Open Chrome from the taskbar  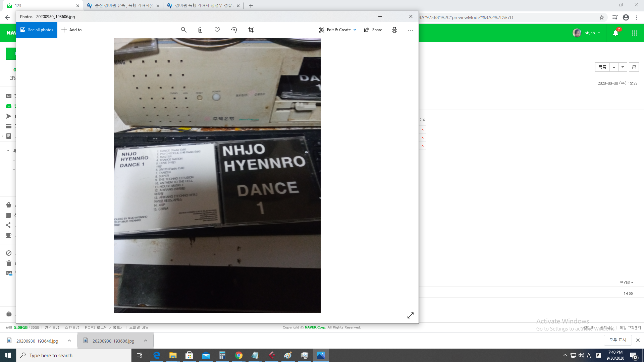[239, 355]
